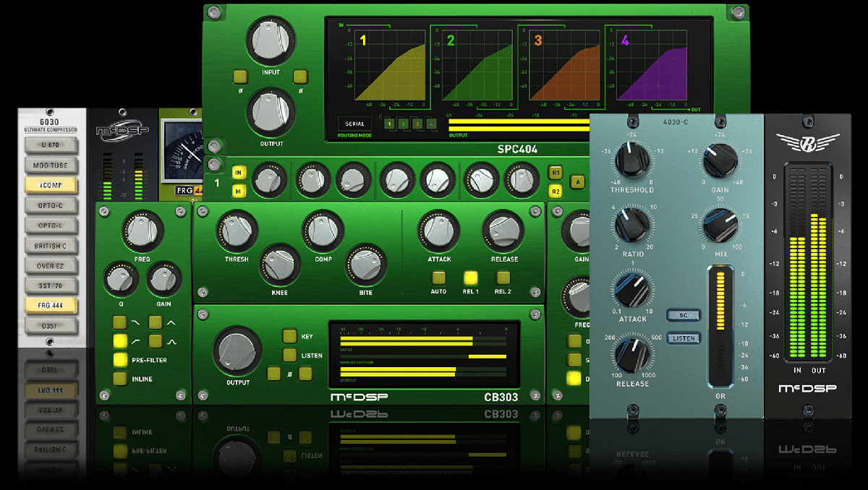Toggle LISTEN in the CB303 output section
Viewport: 868px width, 490px height.
(x=289, y=355)
